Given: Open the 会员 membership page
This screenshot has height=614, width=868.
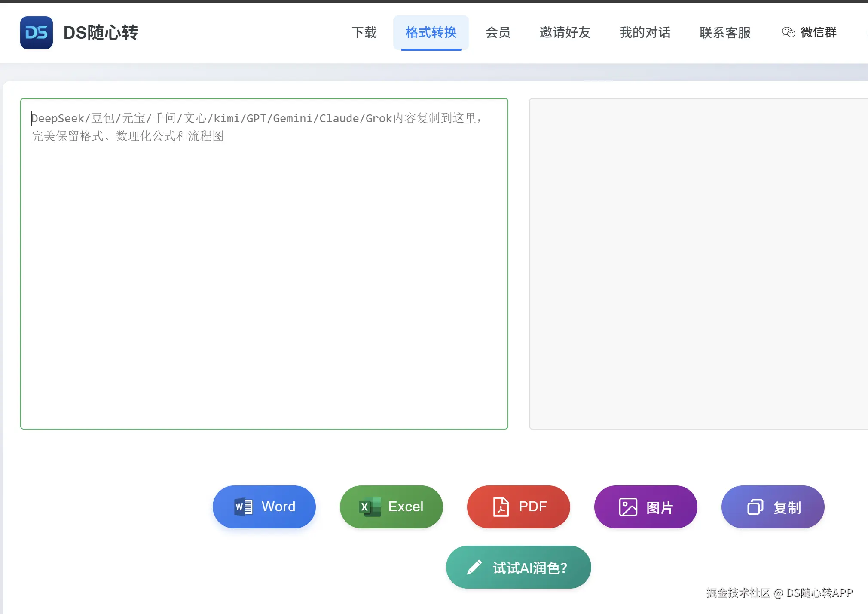Looking at the screenshot, I should 498,32.
